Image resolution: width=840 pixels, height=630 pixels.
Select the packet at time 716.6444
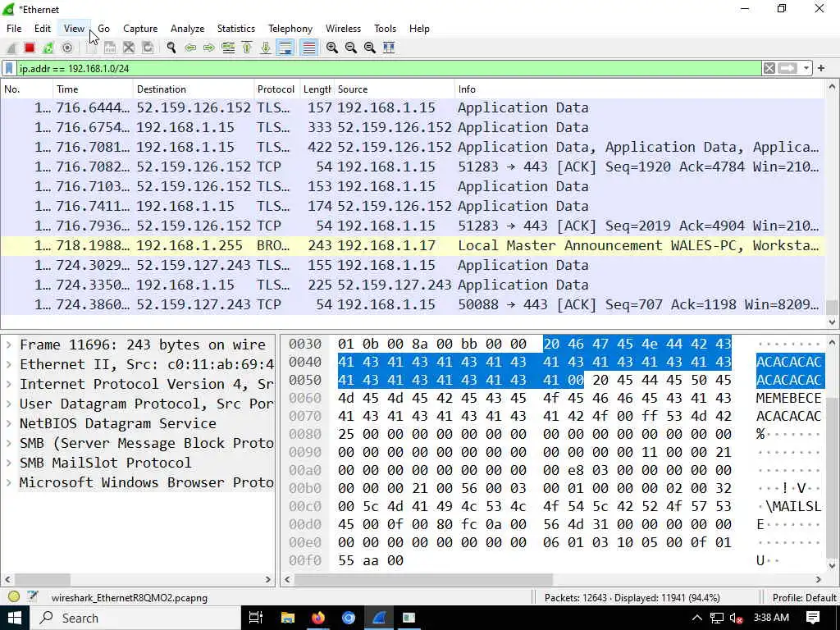(x=413, y=107)
